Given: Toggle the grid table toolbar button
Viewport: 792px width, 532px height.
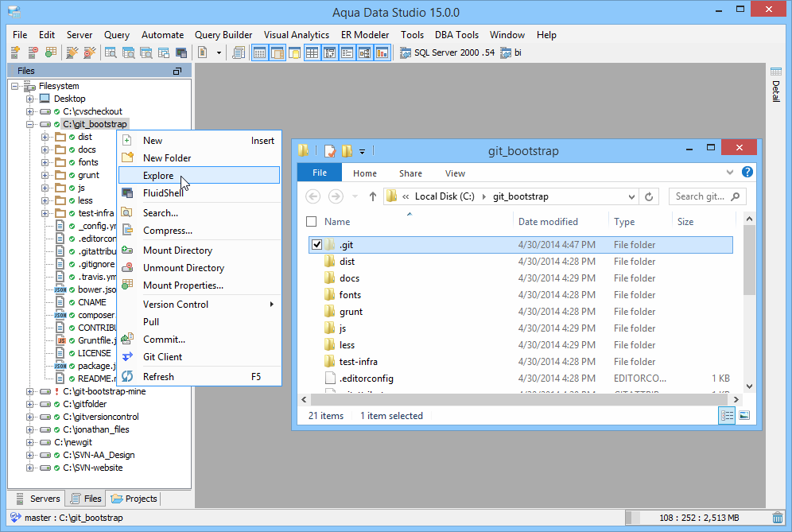Looking at the screenshot, I should click(x=313, y=52).
